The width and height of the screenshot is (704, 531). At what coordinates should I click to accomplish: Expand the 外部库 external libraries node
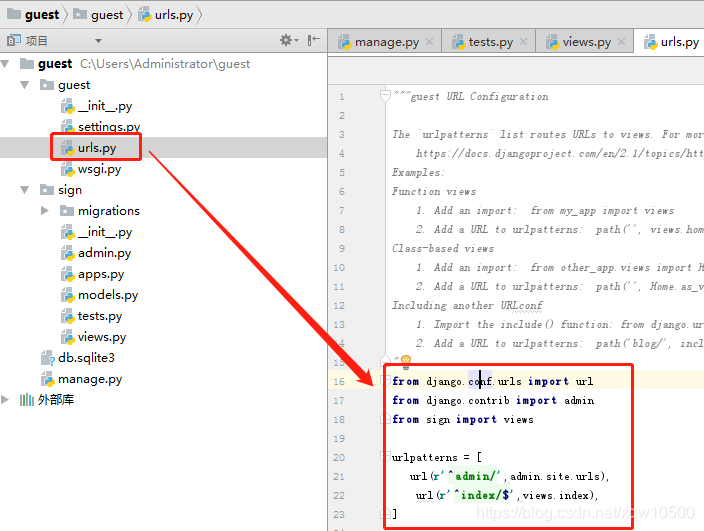[5, 399]
